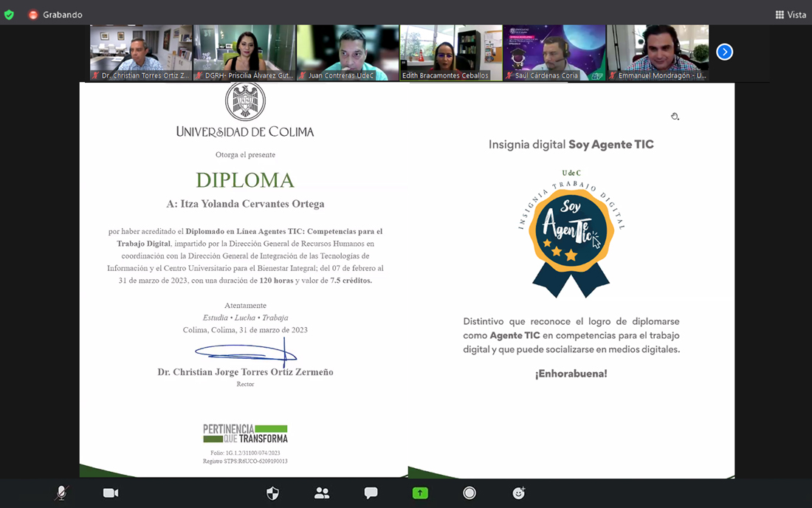This screenshot has width=812, height=508.
Task: Click the Pertinencia que Transforma logo
Action: point(245,434)
